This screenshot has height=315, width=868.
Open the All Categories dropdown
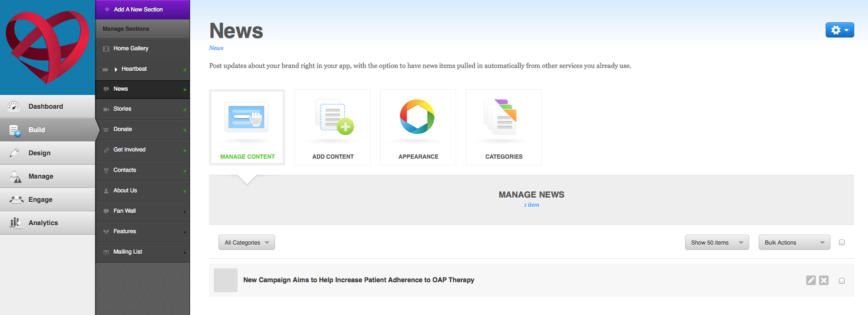[247, 242]
